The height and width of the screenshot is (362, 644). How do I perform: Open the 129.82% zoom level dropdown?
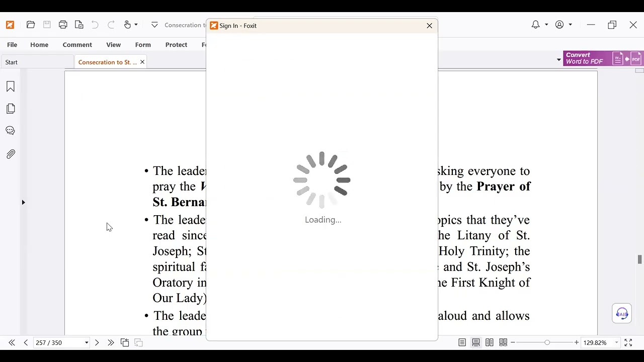617,342
